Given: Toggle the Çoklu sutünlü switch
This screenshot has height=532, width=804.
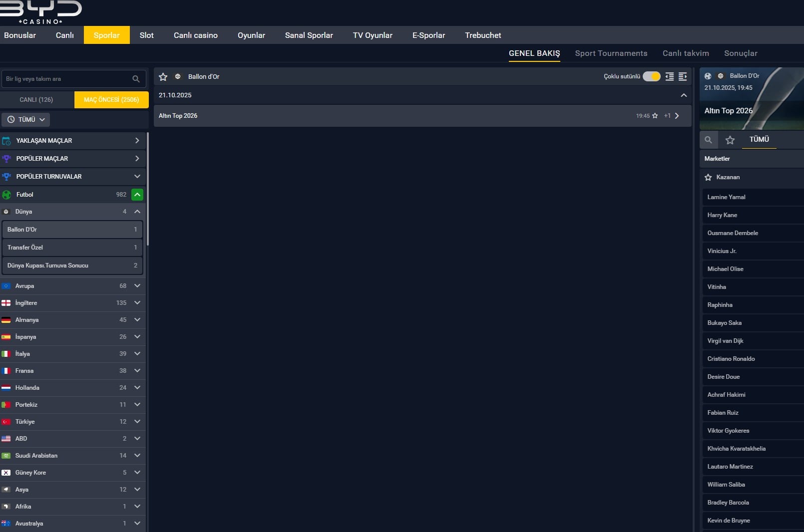Looking at the screenshot, I should click(x=651, y=76).
